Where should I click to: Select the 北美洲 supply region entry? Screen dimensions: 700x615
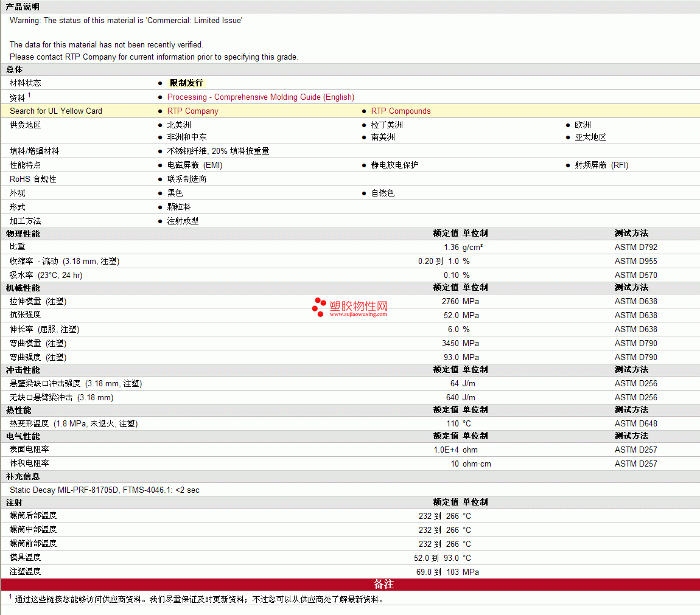(x=179, y=125)
